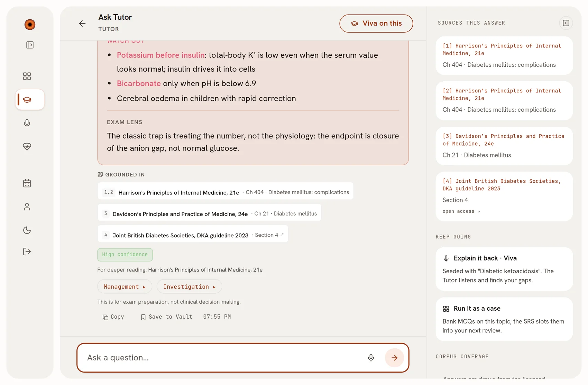The width and height of the screenshot is (588, 385).
Task: Expand the Investigation chip
Action: pyautogui.click(x=189, y=286)
